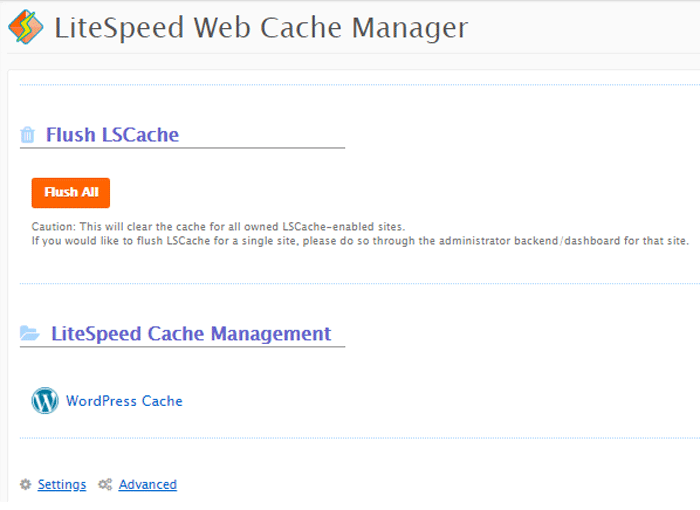Open the WordPress Cache link
Image resolution: width=700 pixels, height=510 pixels.
(124, 401)
